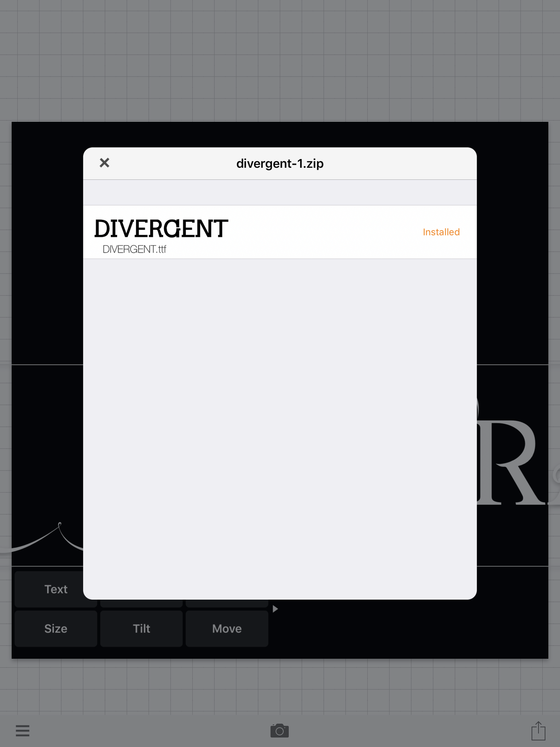
Task: Tap the orange Installed label
Action: [x=441, y=232]
